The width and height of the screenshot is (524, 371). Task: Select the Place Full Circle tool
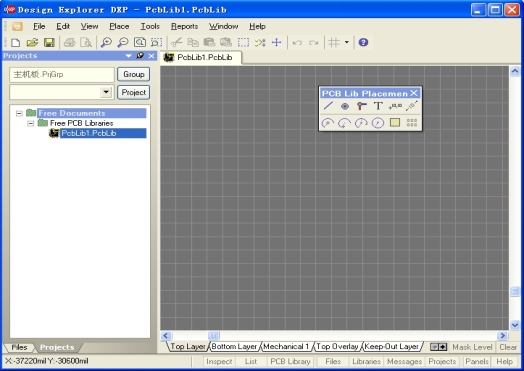378,123
